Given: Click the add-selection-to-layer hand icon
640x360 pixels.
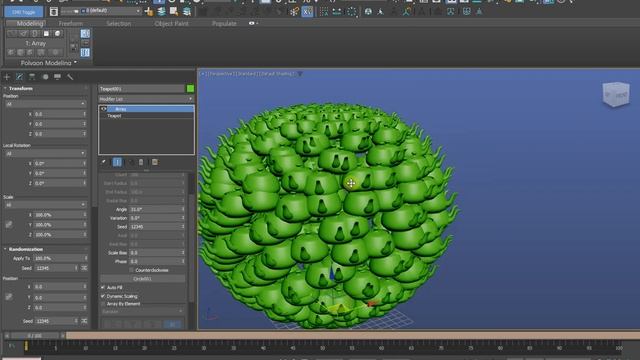Looking at the screenshot, I should (149, 11).
